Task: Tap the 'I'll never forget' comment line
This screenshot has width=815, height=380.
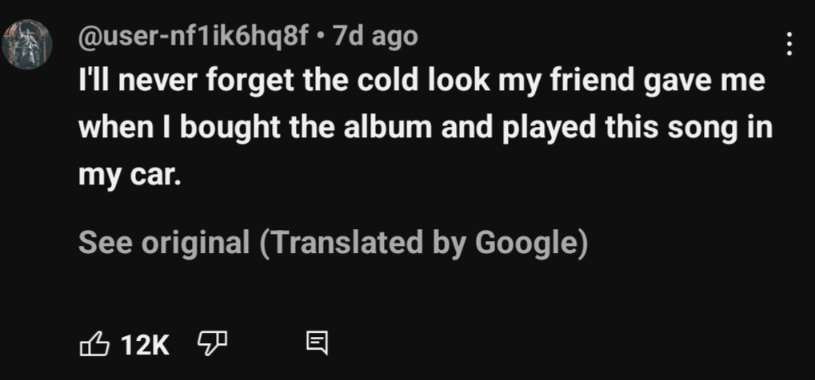Action: point(422,82)
